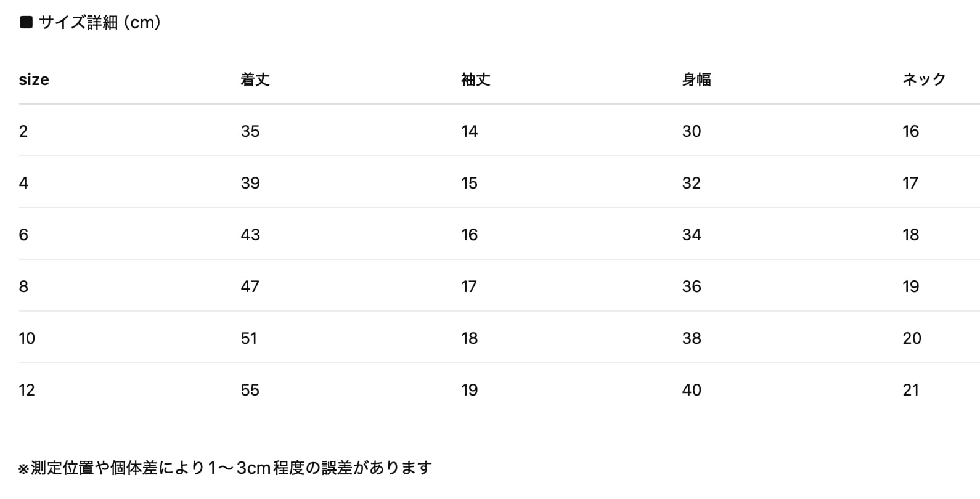Select the size 2 row label
Screen dimensions: 980x499
[x=23, y=131]
